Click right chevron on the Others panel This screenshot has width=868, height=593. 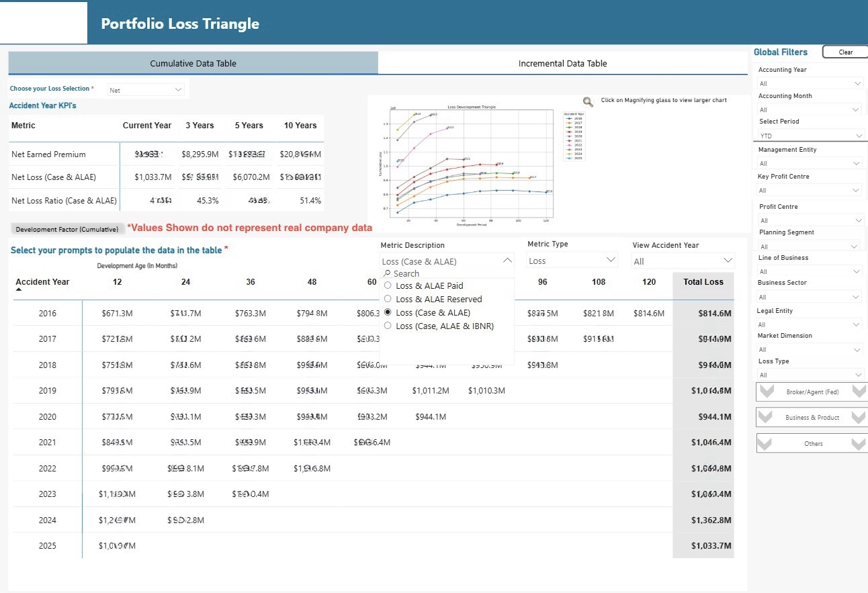tap(858, 443)
